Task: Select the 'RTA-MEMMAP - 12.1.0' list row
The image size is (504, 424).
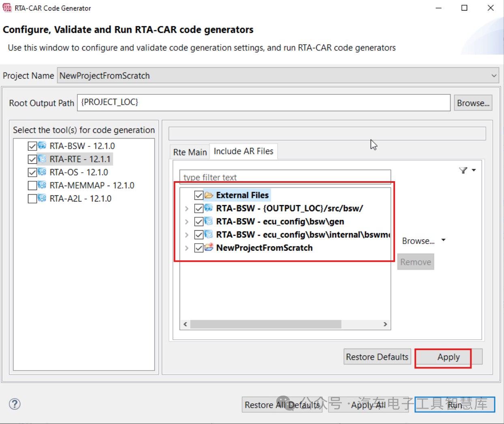Action: 92,185
